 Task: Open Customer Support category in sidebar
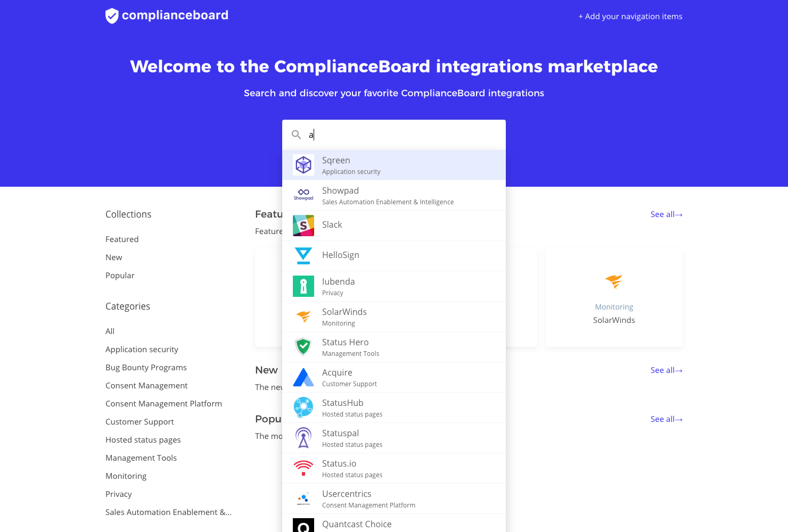(139, 422)
